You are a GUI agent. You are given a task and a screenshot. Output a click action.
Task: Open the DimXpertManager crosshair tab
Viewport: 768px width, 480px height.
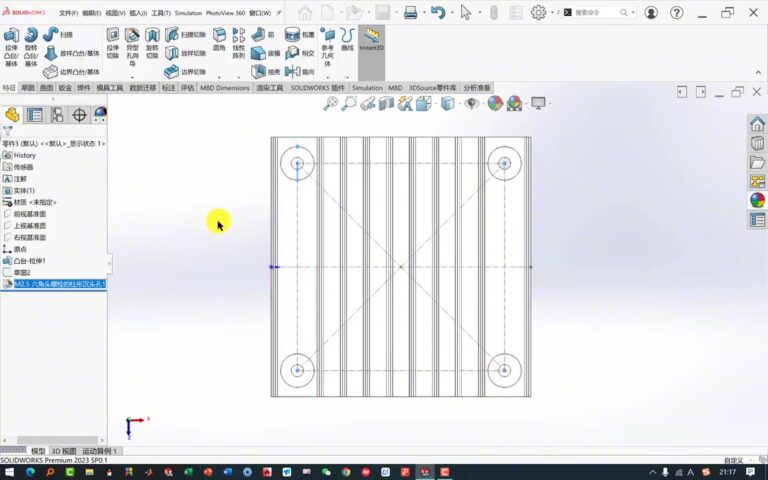(79, 115)
